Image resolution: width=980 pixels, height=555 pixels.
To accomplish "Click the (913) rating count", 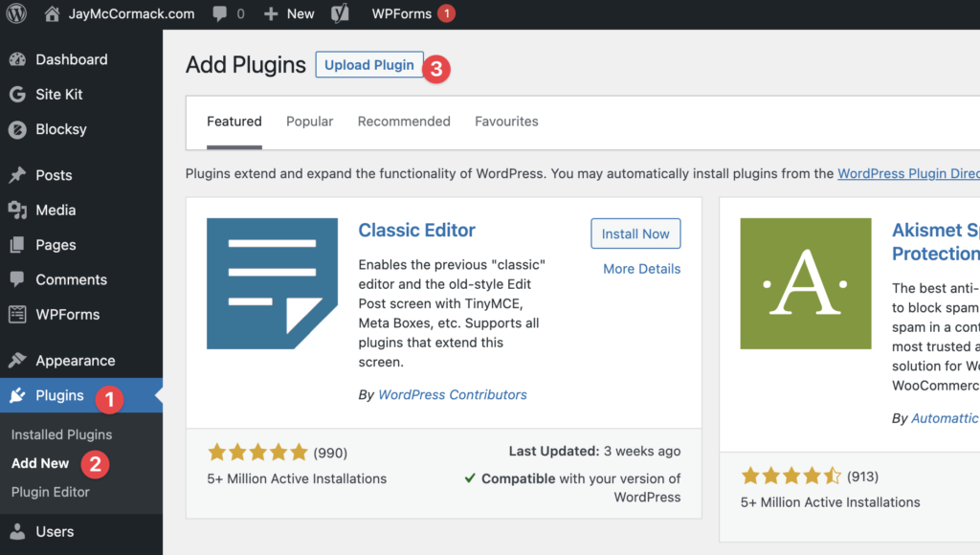I will (862, 477).
